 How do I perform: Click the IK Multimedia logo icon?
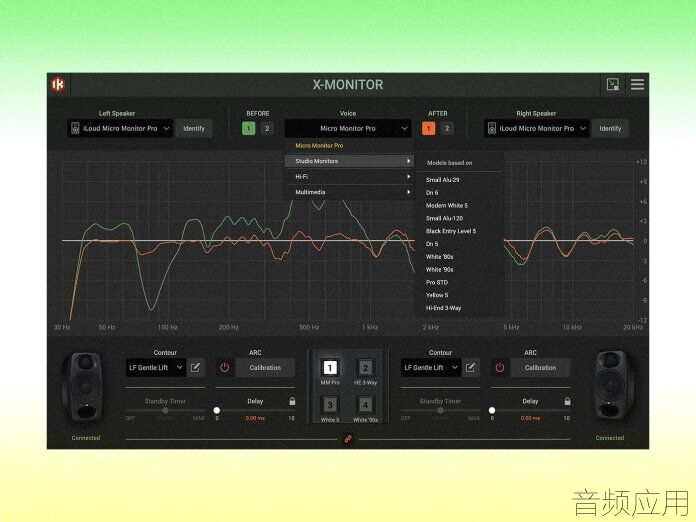[58, 84]
